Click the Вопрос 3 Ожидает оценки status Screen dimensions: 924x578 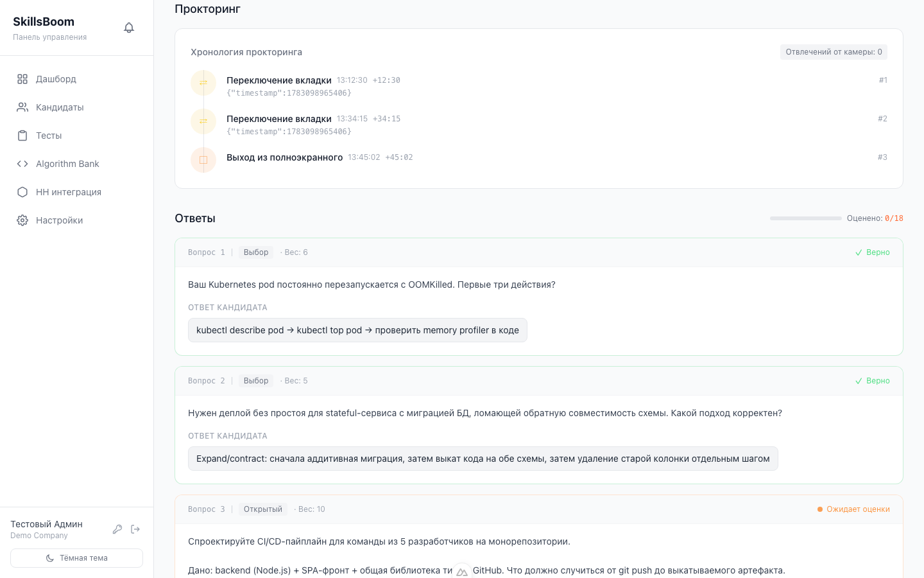[853, 509]
